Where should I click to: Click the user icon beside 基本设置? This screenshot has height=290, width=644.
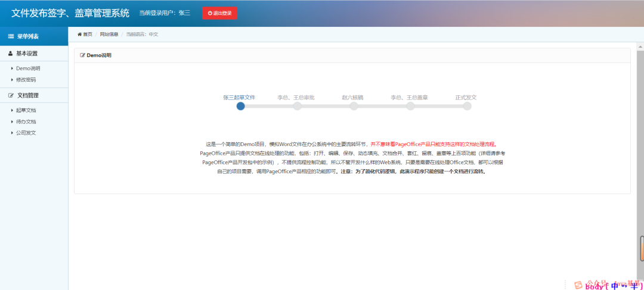tap(11, 54)
